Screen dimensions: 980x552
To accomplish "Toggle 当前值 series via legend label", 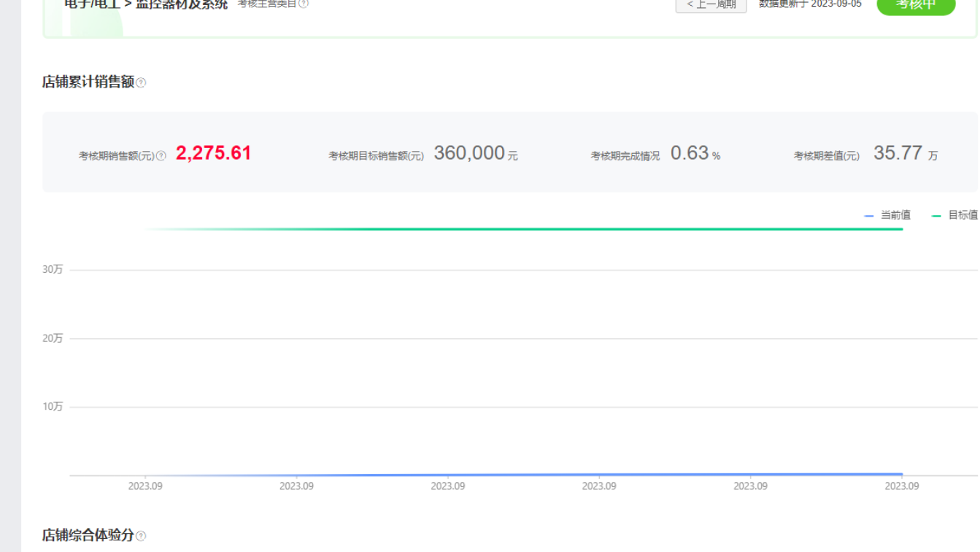I will tap(895, 215).
